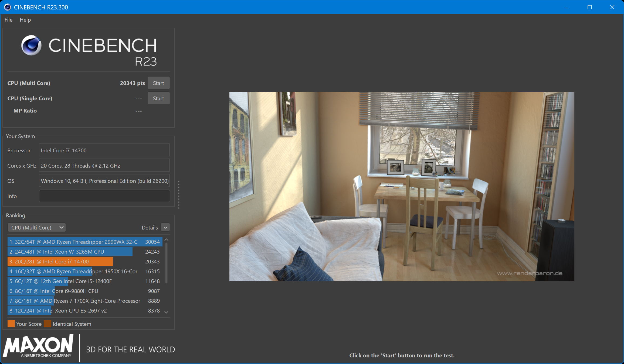Image resolution: width=624 pixels, height=364 pixels.
Task: Click the rendered room preview image
Action: (x=402, y=187)
